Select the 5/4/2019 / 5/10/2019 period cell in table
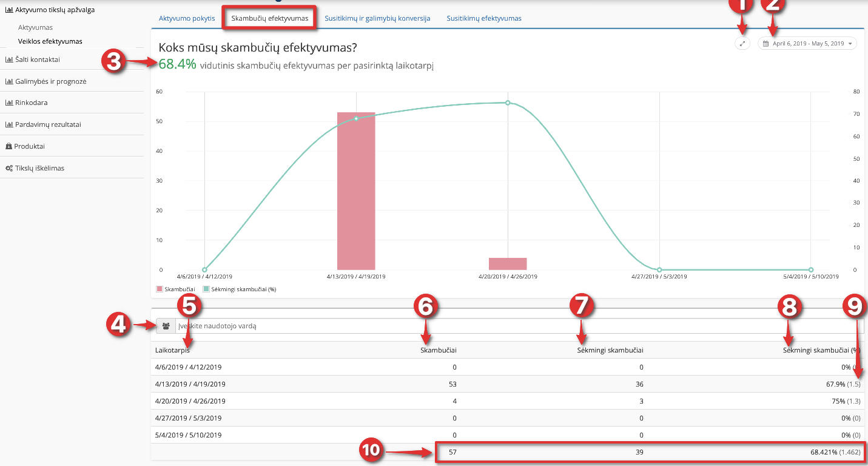 [x=189, y=435]
